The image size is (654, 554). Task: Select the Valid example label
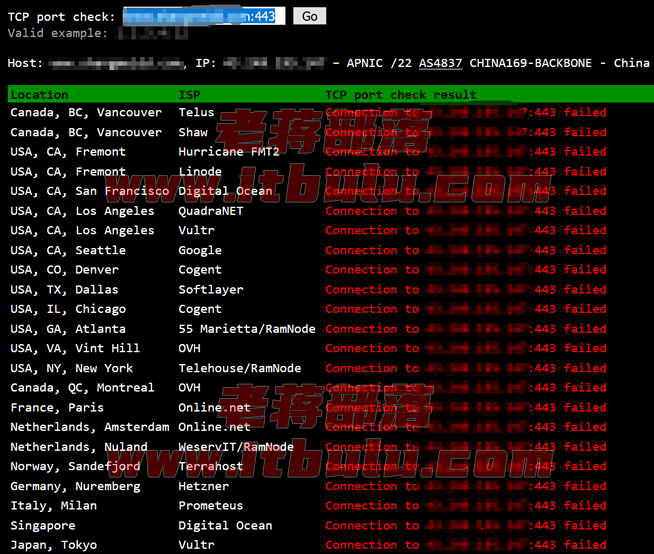click(x=58, y=33)
